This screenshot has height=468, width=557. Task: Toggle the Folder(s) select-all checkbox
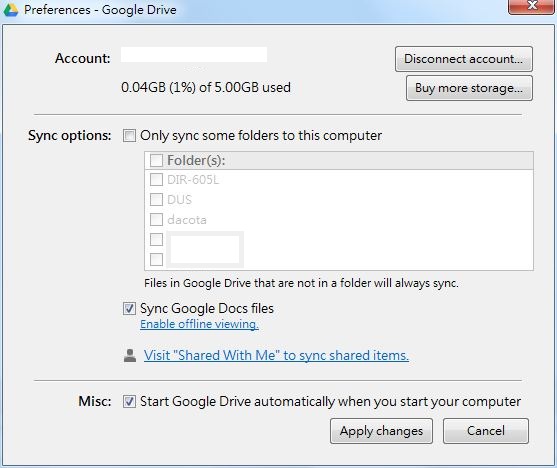tap(156, 160)
